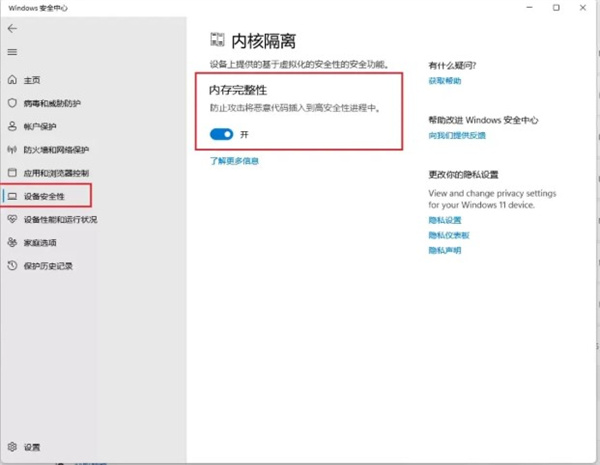Click the 向我们提供反馈 link
Screen dimensions: 600x465
coord(457,135)
